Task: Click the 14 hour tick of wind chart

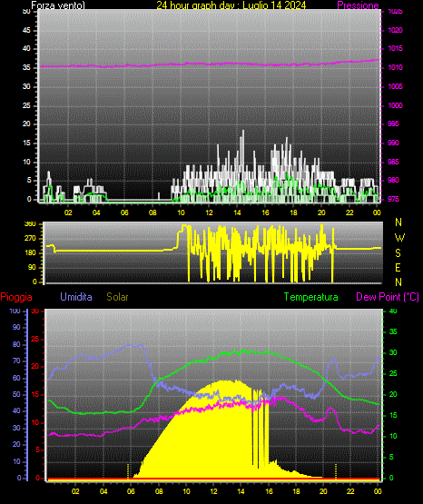Action: [237, 212]
